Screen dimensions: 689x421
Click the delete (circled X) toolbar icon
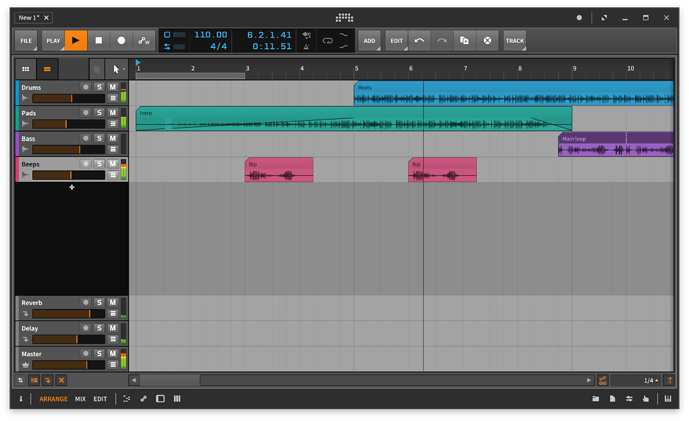click(487, 40)
